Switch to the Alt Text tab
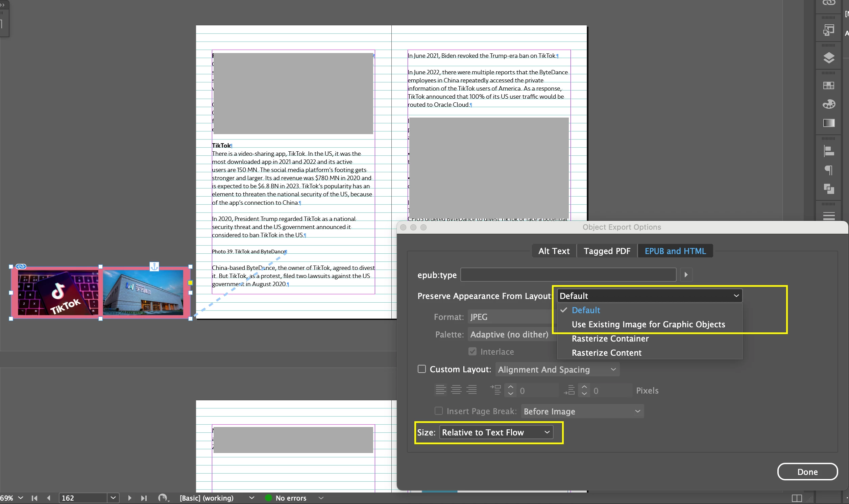849x504 pixels. (x=554, y=251)
